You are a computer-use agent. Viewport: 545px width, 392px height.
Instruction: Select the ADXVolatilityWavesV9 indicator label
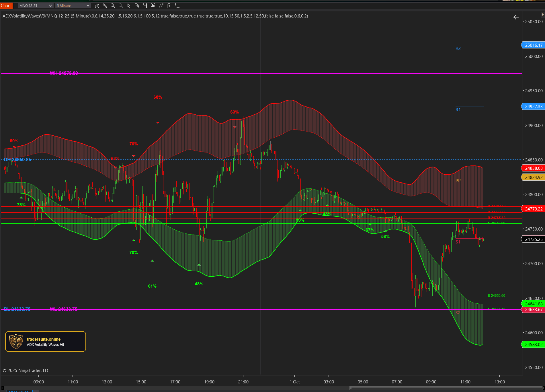point(155,16)
